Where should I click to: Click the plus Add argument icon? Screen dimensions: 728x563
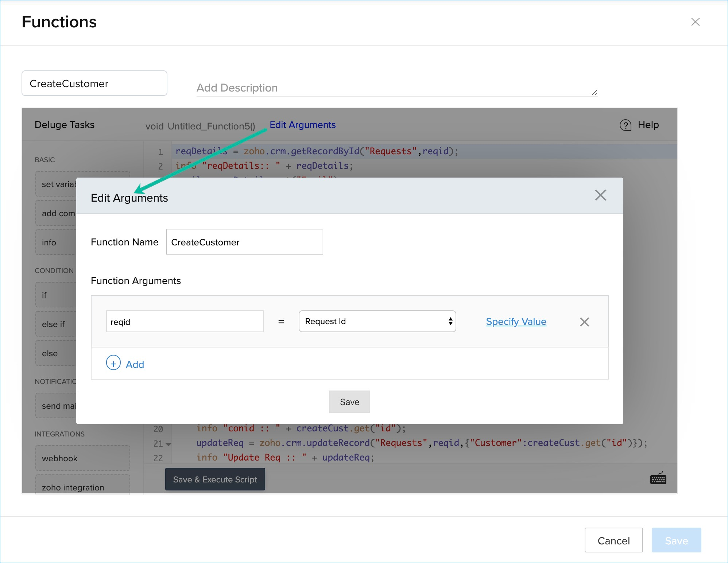(113, 363)
